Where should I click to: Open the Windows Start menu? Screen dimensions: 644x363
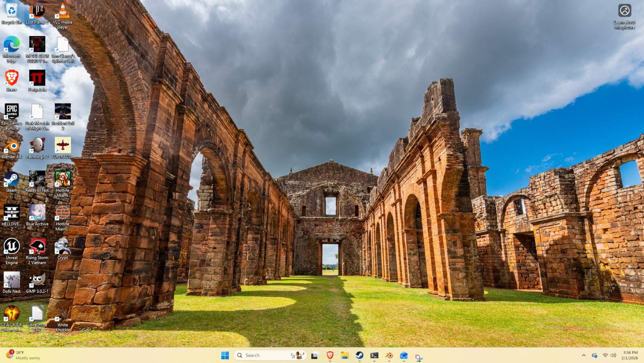click(x=225, y=355)
